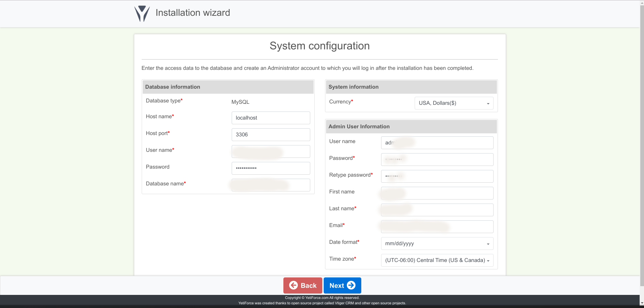Click the System configuration heading
Image resolution: width=644 pixels, height=308 pixels.
320,46
